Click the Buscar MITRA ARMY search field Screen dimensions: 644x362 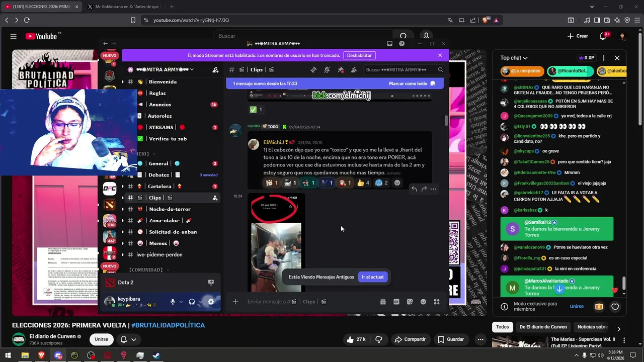404,70
